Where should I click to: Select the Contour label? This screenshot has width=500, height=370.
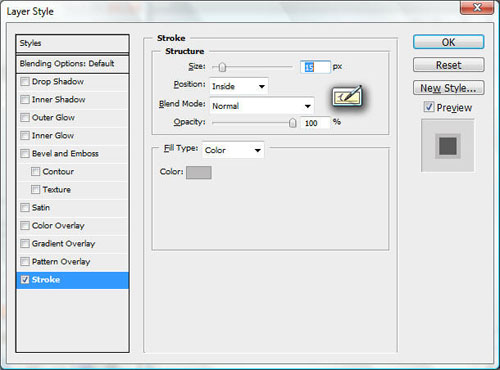[58, 172]
